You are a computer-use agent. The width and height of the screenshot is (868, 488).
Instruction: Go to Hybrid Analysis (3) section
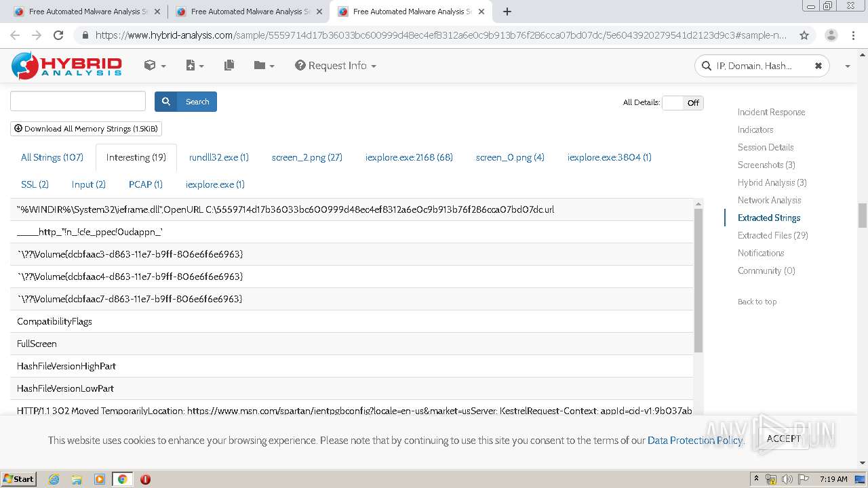point(772,182)
